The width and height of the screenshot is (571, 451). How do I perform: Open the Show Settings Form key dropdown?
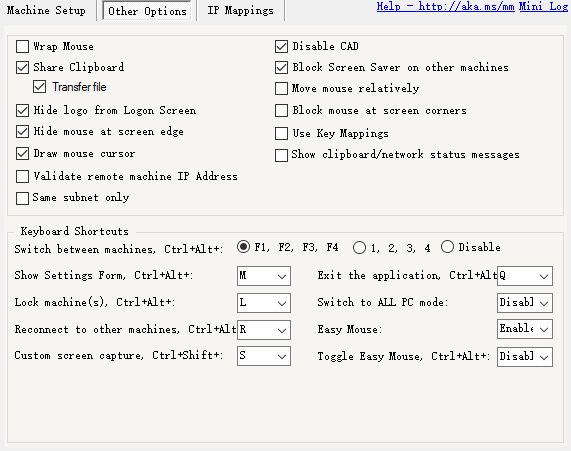pos(264,276)
